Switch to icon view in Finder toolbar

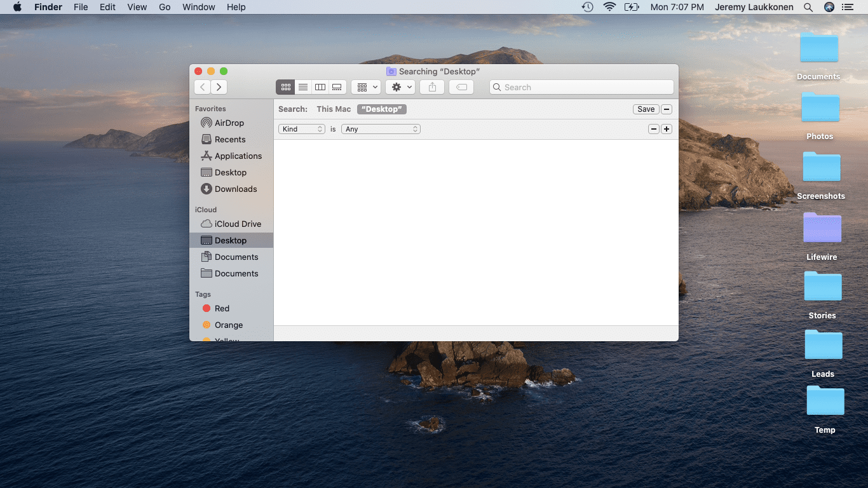coord(285,87)
